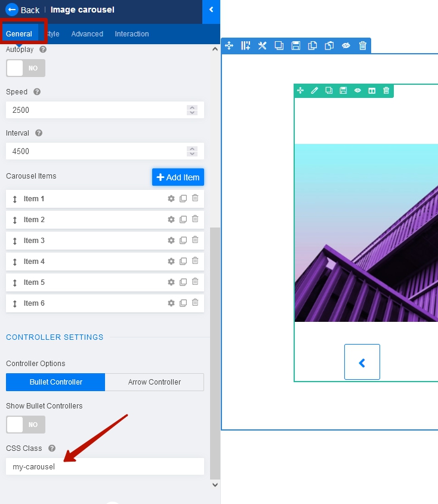Click the Interval value stepper arrows
Viewport: 438px width, 504px height.
coord(192,151)
